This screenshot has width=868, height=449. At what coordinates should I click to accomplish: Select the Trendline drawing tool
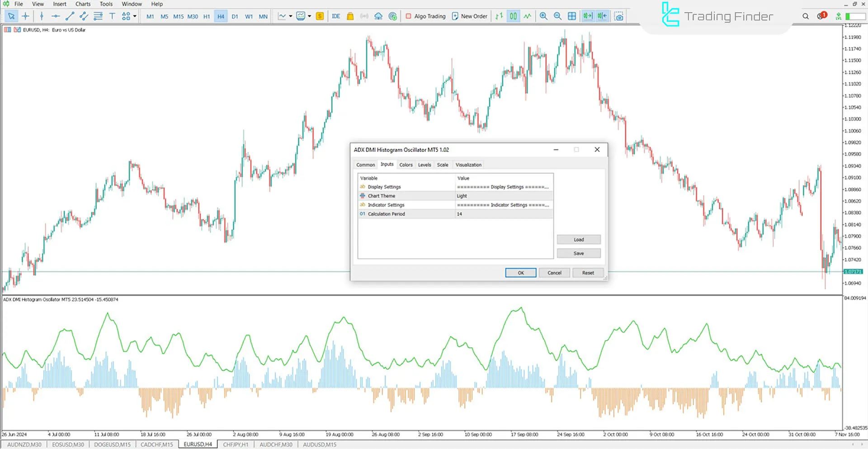tap(69, 16)
